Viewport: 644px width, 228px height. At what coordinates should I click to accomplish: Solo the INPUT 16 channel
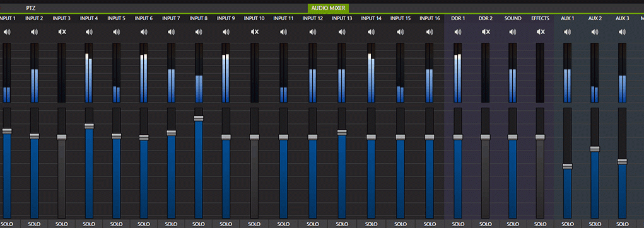(430, 224)
